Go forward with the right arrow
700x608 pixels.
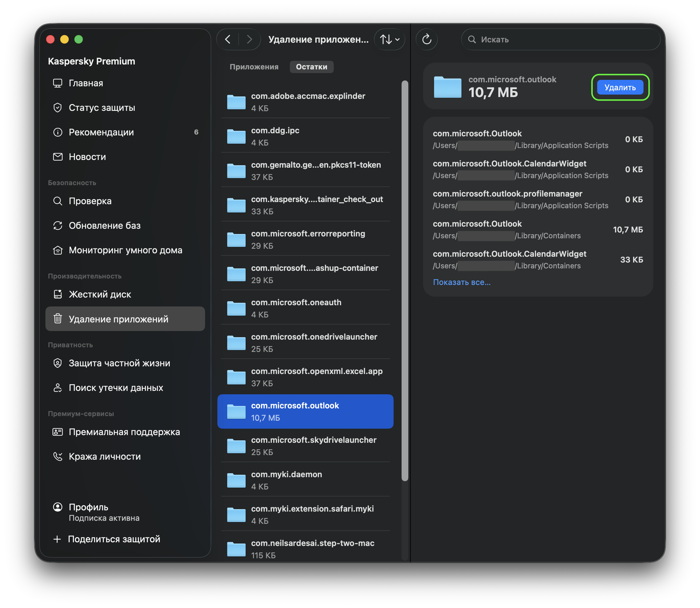(250, 39)
